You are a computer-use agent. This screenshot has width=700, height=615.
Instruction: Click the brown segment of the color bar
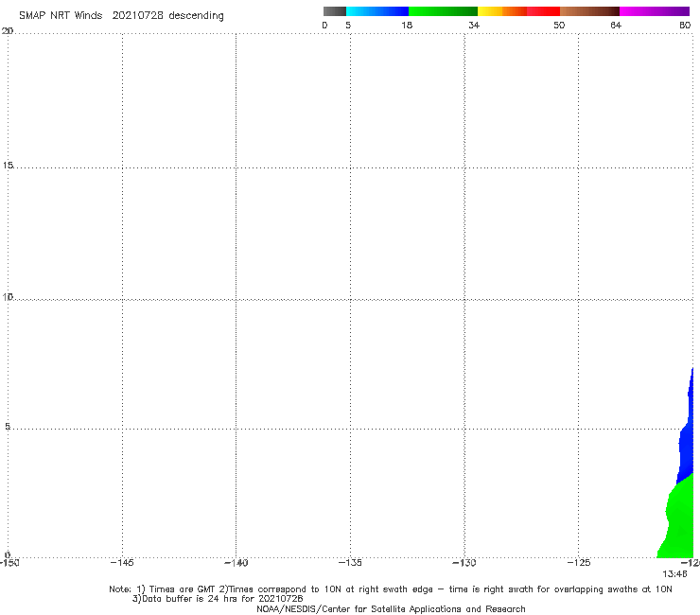pos(589,11)
